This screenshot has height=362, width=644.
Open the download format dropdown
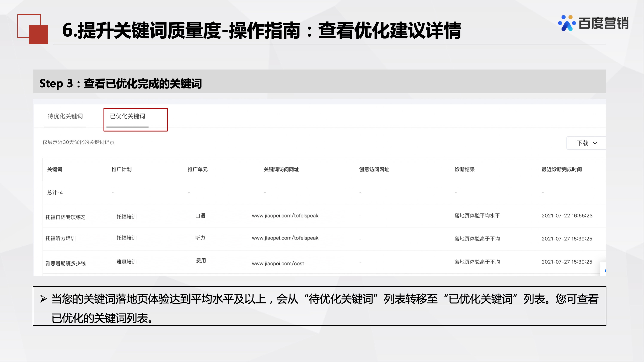point(586,143)
